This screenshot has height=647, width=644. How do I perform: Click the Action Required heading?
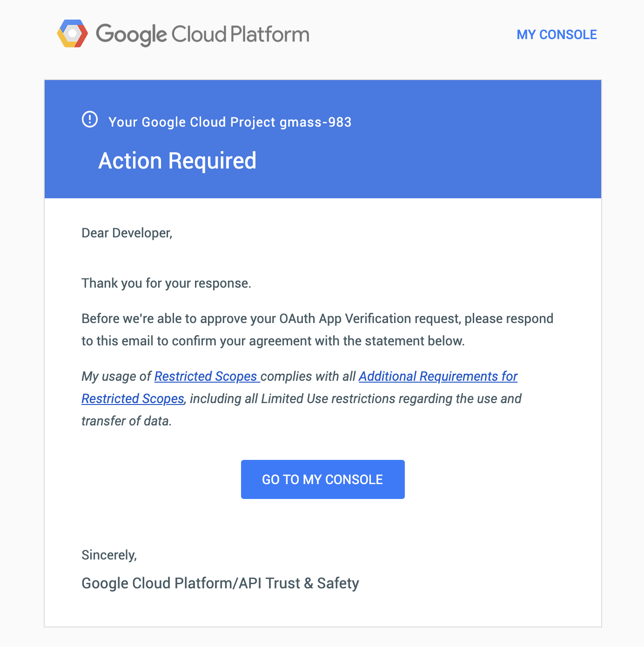click(177, 161)
